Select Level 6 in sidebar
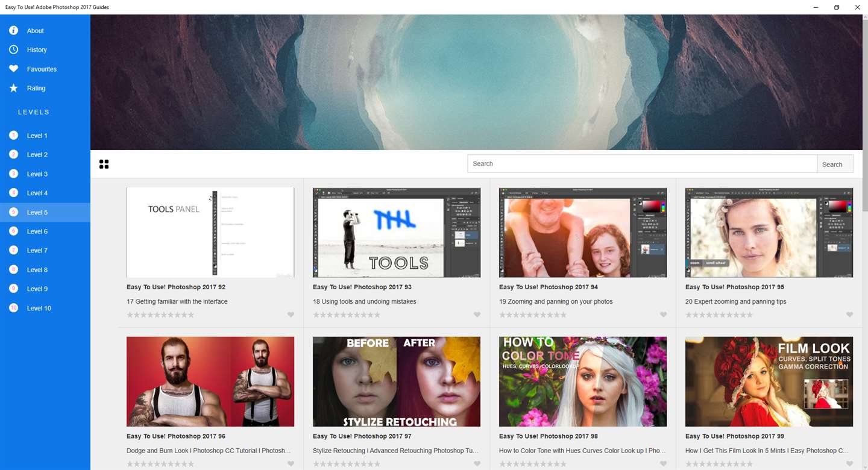This screenshot has height=470, width=868. 45,231
